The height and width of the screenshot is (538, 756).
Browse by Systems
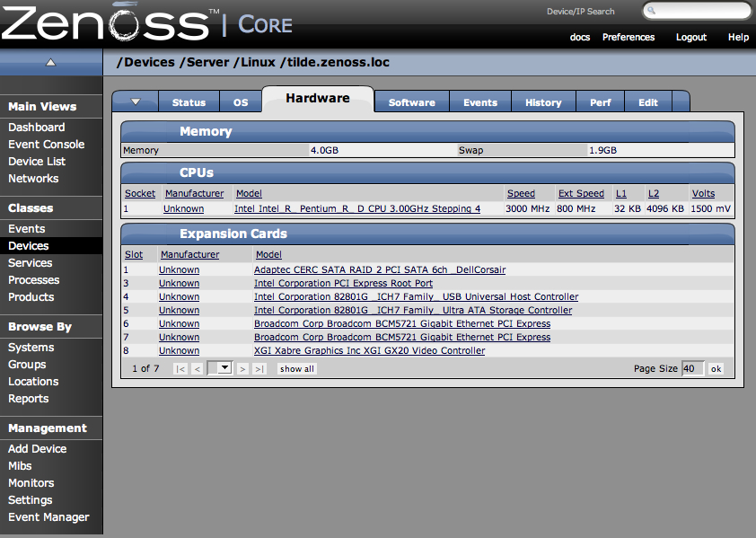[x=31, y=348]
